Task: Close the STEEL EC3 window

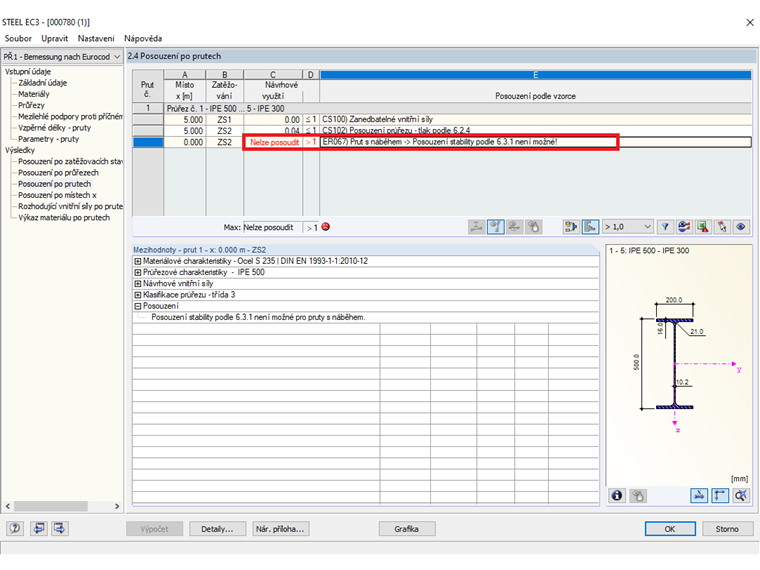Action: [x=749, y=22]
